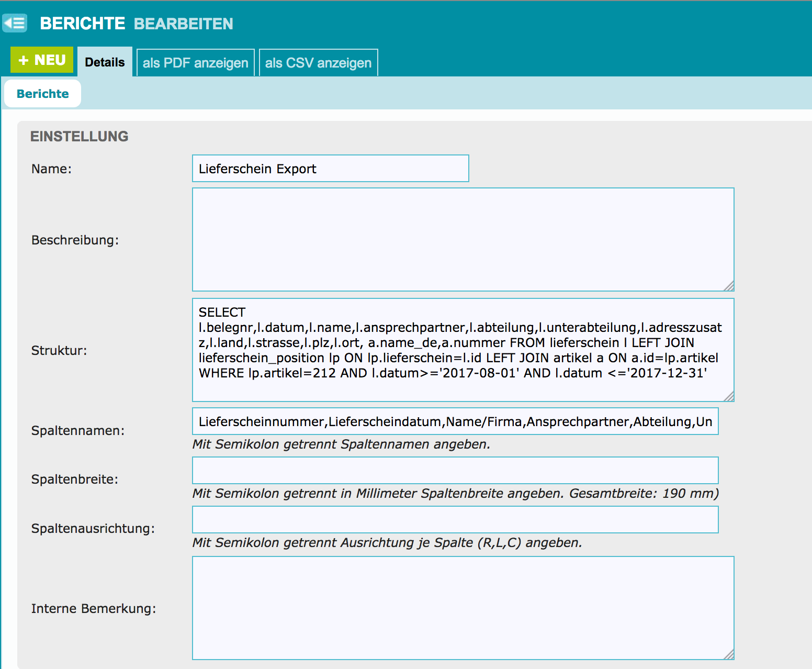
Task: Create a new report with + NEU
Action: point(42,60)
